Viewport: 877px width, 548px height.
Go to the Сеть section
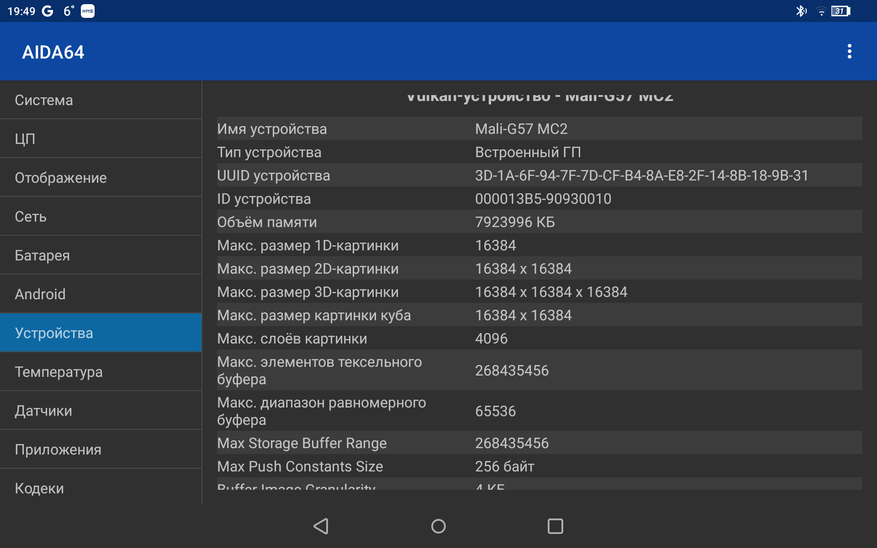tap(100, 217)
